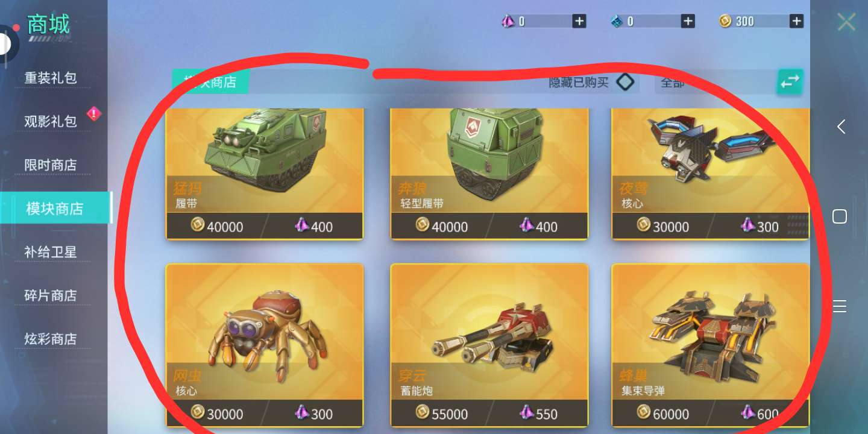Close the shop with X icon
This screenshot has width=868, height=434.
click(846, 22)
